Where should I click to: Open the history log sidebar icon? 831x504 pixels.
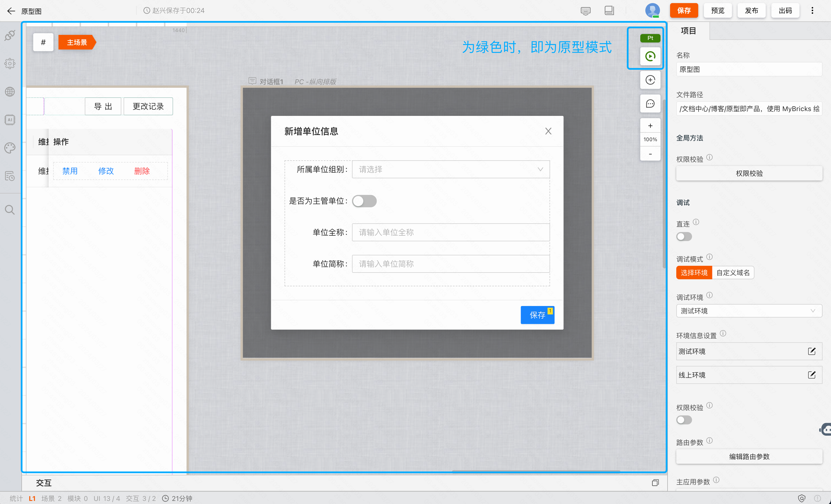click(10, 176)
